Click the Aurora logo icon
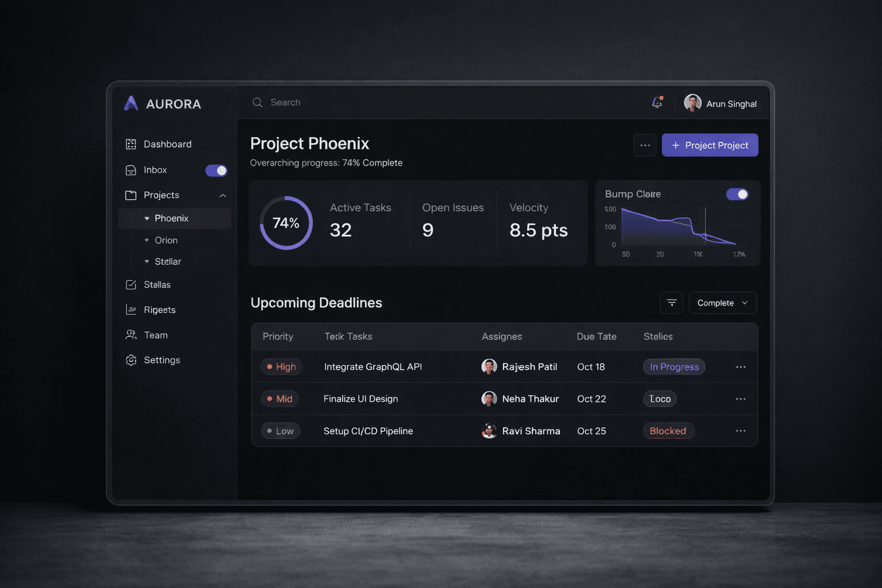 tap(130, 103)
